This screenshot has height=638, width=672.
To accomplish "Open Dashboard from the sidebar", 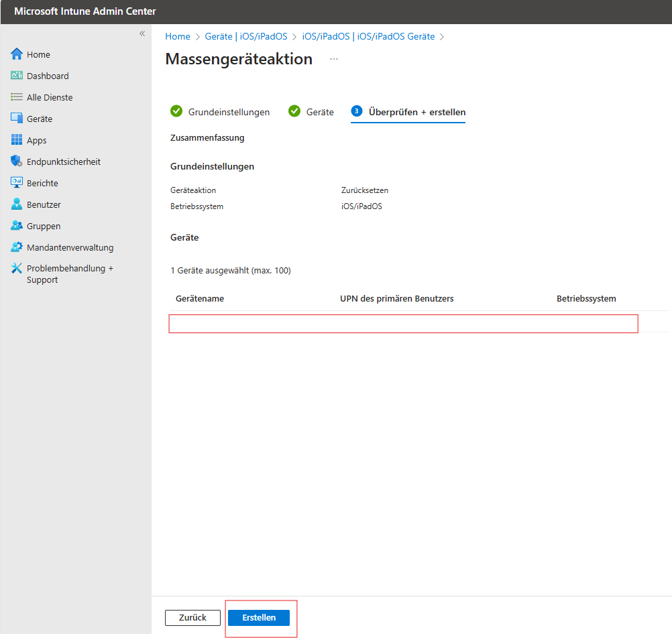I will [x=48, y=76].
